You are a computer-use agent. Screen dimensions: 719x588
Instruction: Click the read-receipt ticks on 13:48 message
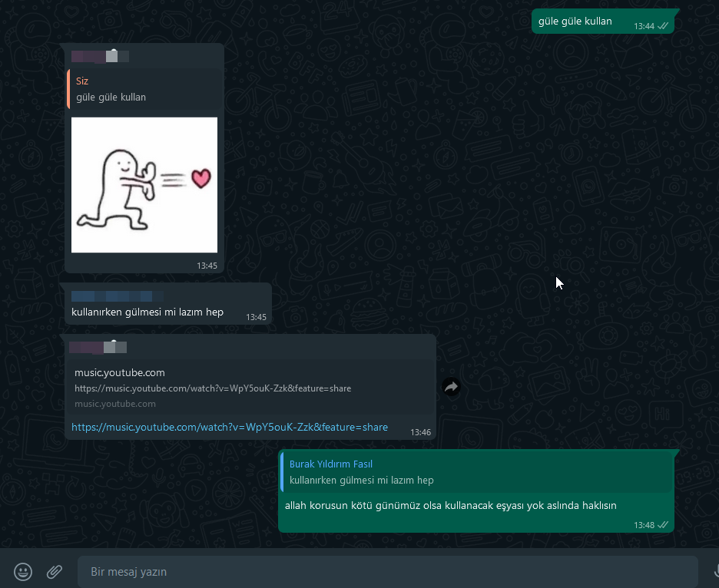[663, 525]
